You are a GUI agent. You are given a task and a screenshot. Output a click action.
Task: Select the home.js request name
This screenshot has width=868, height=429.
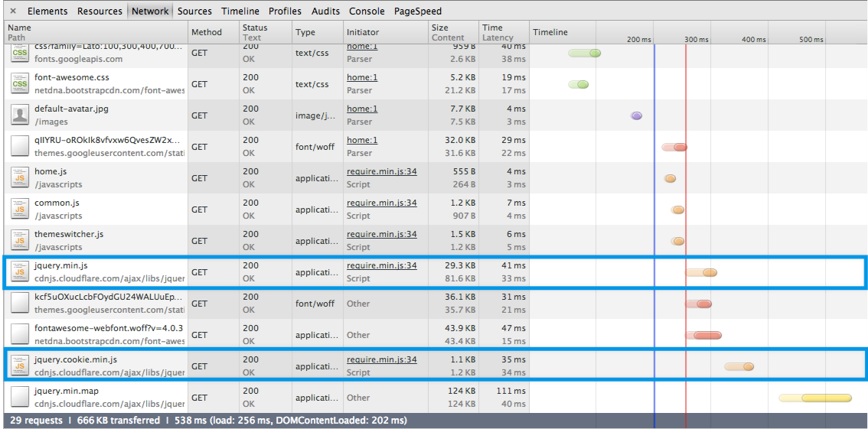click(x=51, y=171)
